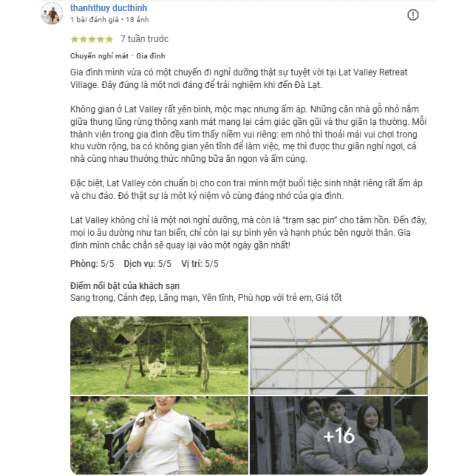The image size is (476, 476).
Task: Select the 'Gia đình' trip tag
Action: pos(151,56)
